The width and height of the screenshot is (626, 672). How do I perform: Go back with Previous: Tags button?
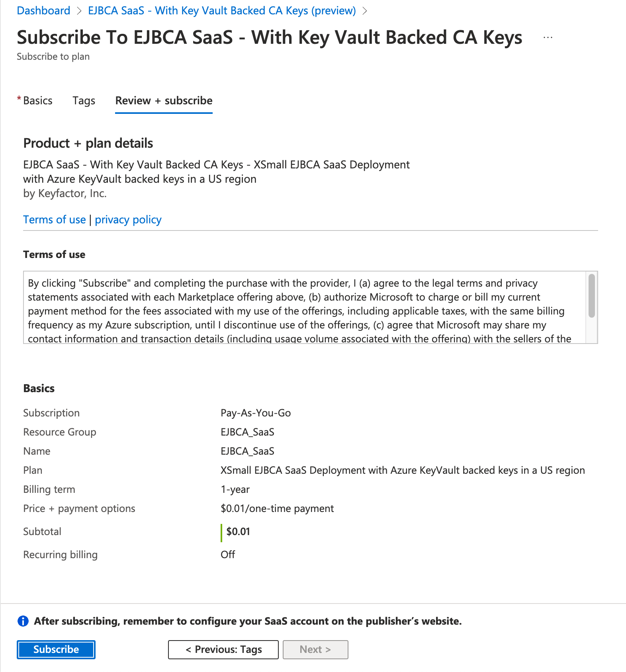tap(223, 649)
